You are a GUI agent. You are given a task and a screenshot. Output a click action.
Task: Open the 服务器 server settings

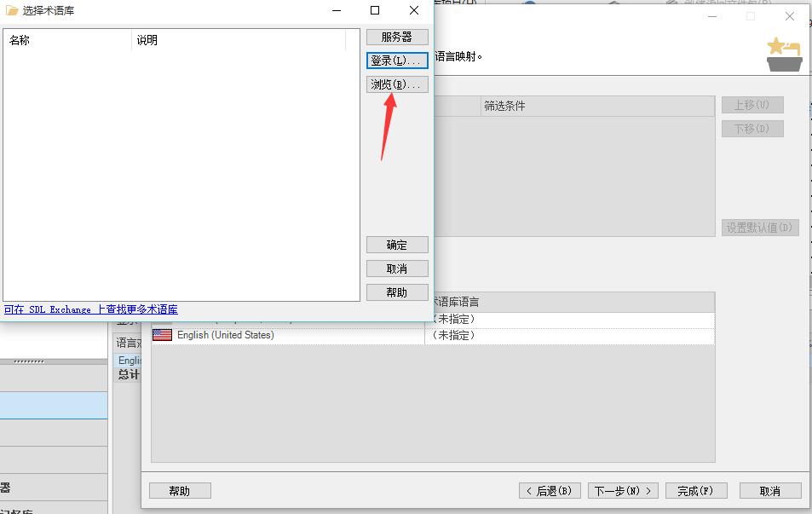(396, 36)
